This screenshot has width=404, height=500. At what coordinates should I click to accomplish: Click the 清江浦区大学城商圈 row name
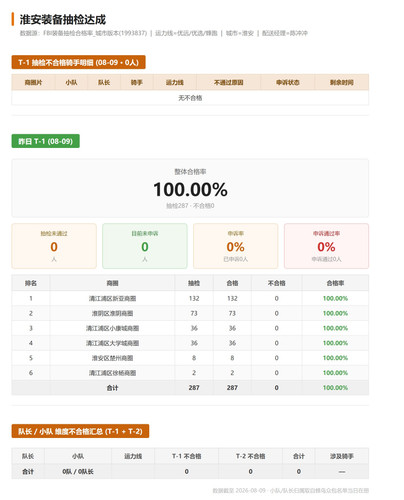112,343
